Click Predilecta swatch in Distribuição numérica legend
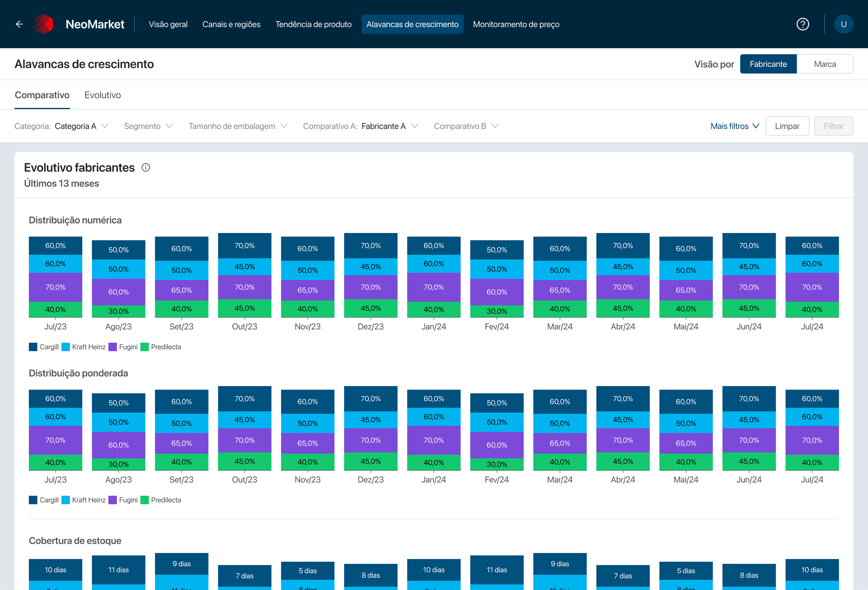Screen dimensions: 868x590 [x=145, y=347]
